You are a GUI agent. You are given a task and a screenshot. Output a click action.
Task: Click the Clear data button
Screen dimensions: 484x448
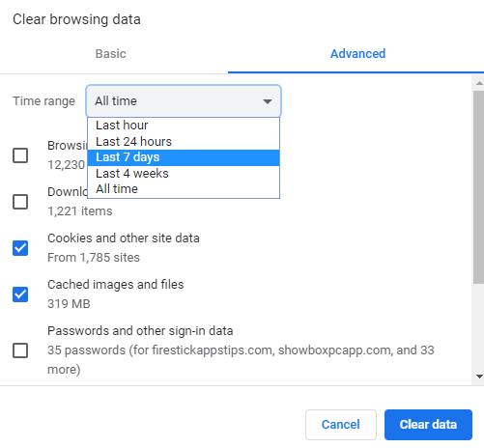click(x=428, y=425)
